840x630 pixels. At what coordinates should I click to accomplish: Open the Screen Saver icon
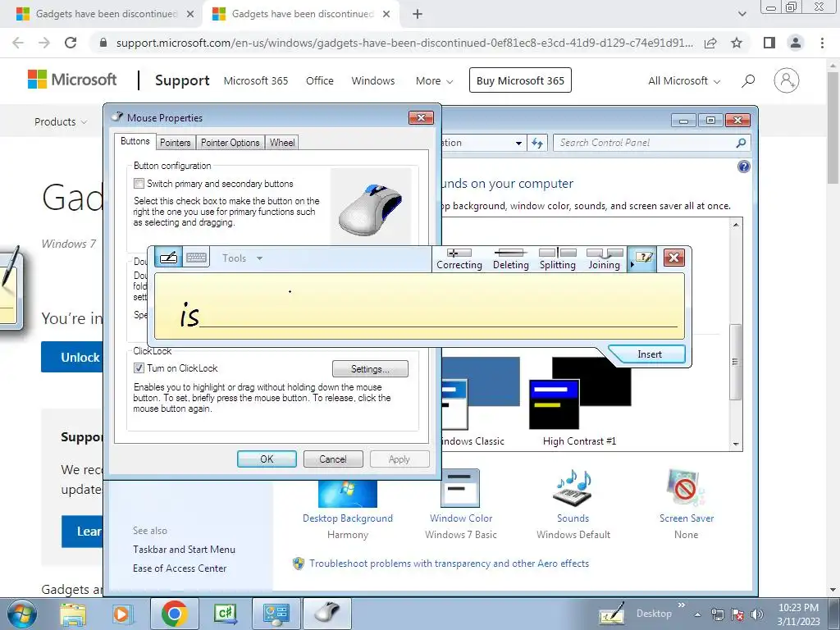coord(686,487)
